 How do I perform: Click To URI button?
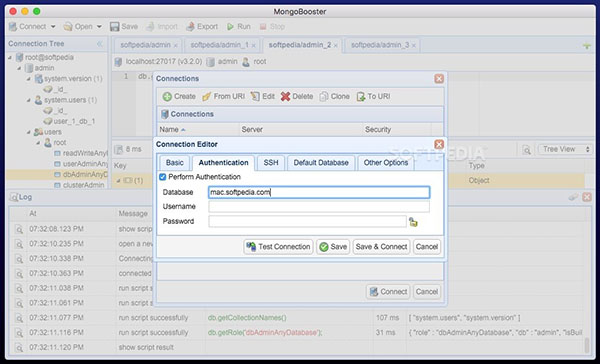373,96
